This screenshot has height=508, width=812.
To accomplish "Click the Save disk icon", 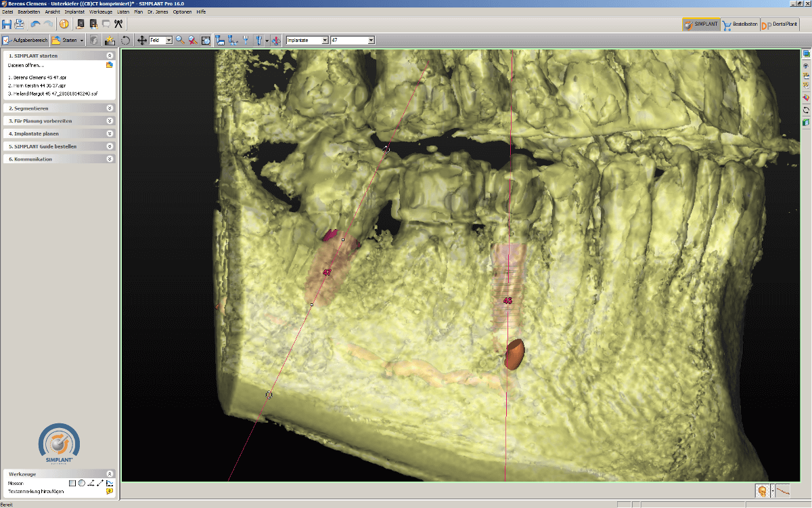I will (7, 24).
